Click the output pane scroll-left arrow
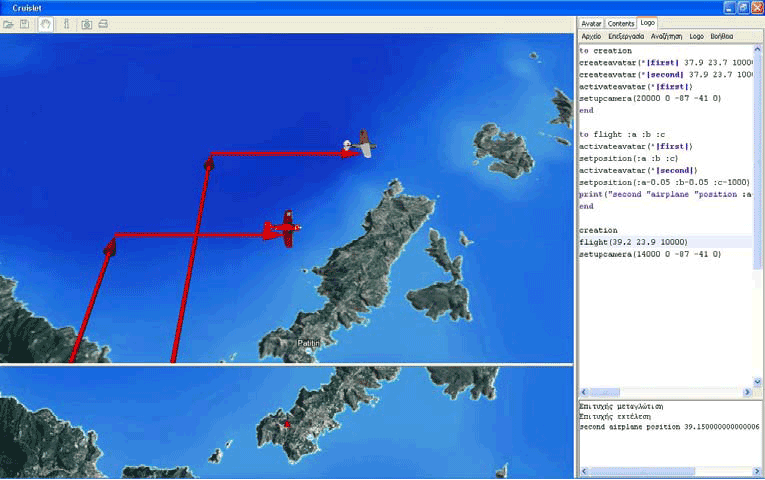The height and width of the screenshot is (480, 765). [584, 471]
